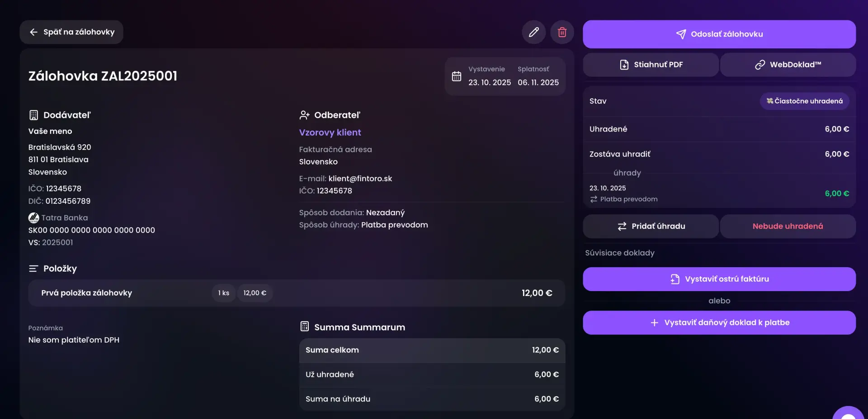Open the WebDoklad link button
This screenshot has width=868, height=419.
click(x=788, y=65)
